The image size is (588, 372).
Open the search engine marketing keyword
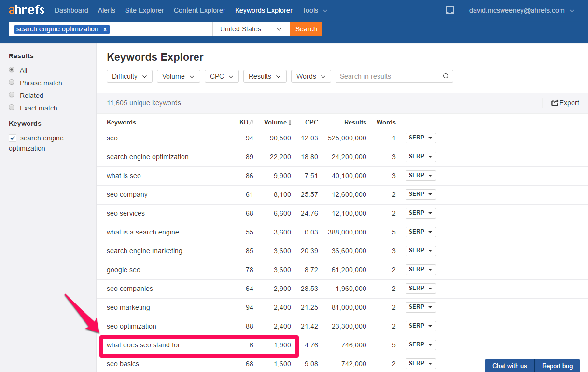(144, 251)
